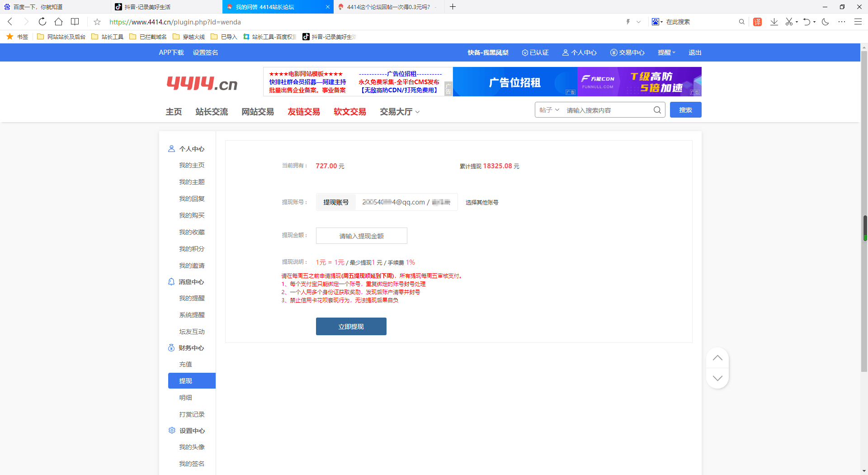Click the 财务中心 sidebar heading

click(x=191, y=348)
